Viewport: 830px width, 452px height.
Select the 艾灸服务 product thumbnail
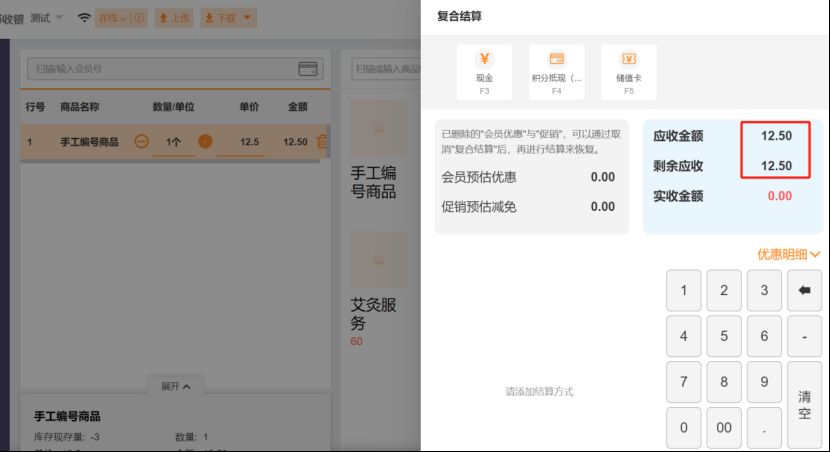click(x=378, y=261)
